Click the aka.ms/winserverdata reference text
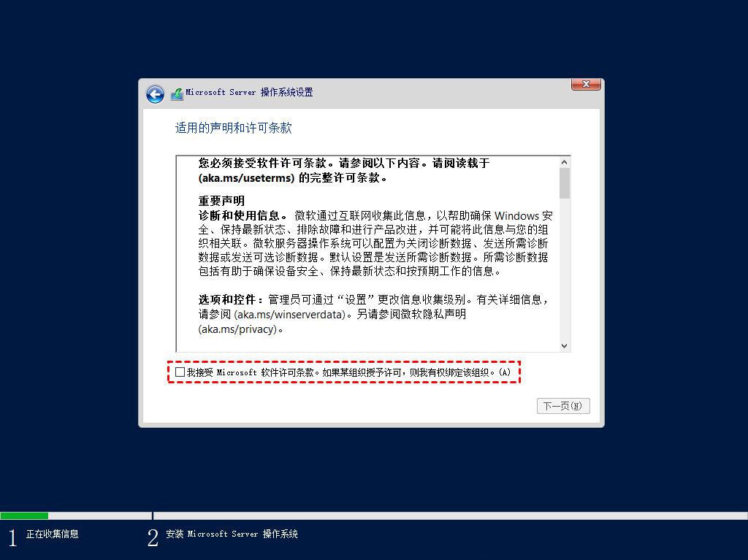 pyautogui.click(x=291, y=315)
